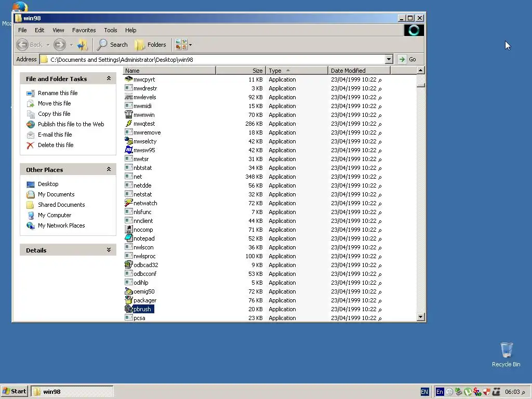The image size is (532, 399).
Task: Select the odbcad32 file icon
Action: [129, 264]
